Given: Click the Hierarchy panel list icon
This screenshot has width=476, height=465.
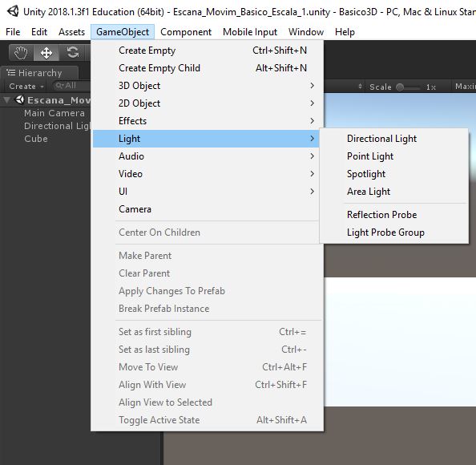Looking at the screenshot, I should [11, 73].
